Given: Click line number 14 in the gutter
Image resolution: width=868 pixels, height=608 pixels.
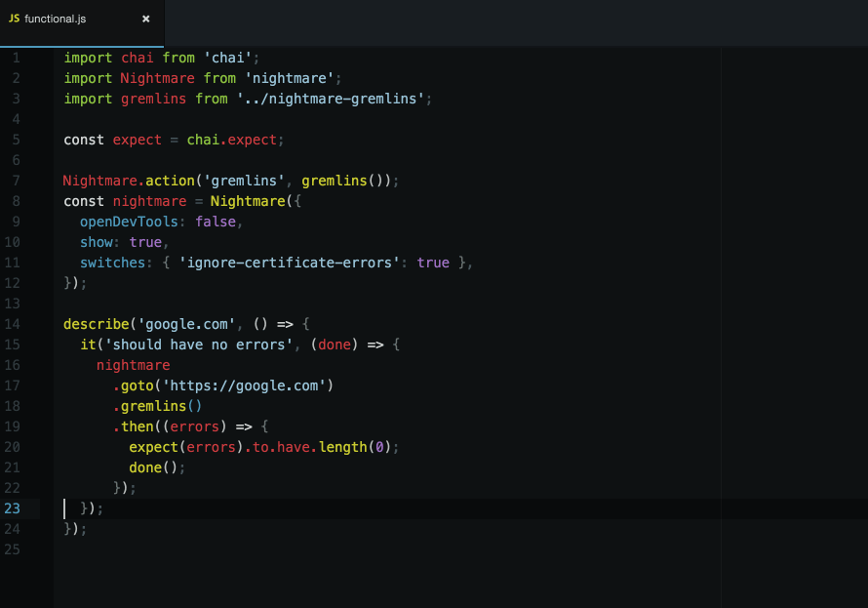Looking at the screenshot, I should [x=16, y=324].
